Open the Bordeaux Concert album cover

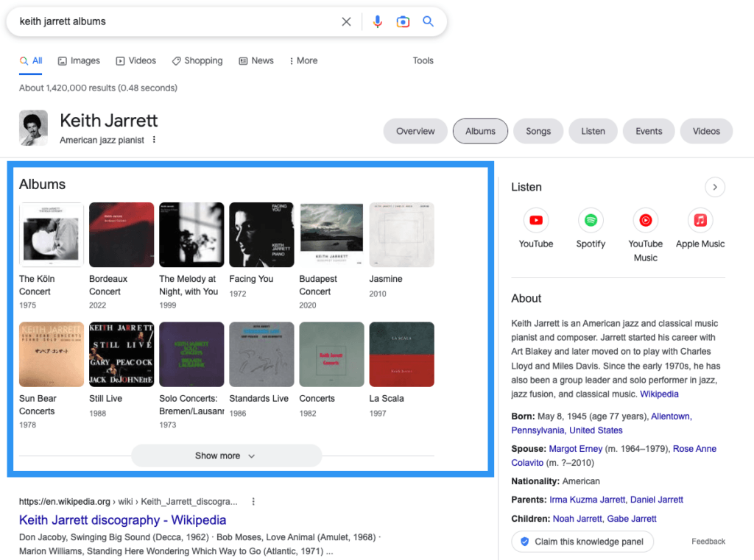coord(121,235)
